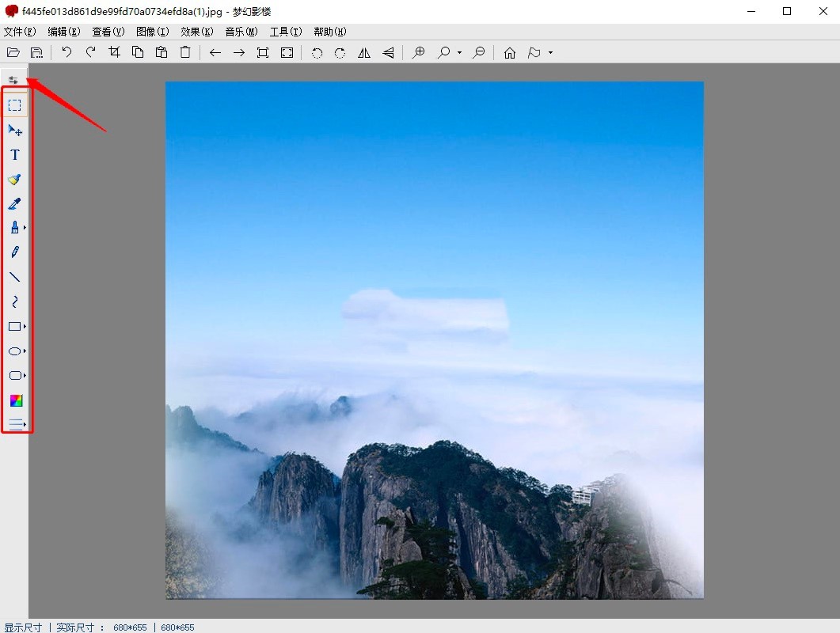Image resolution: width=840 pixels, height=633 pixels.
Task: Click the fit-to-window icon
Action: click(x=263, y=52)
